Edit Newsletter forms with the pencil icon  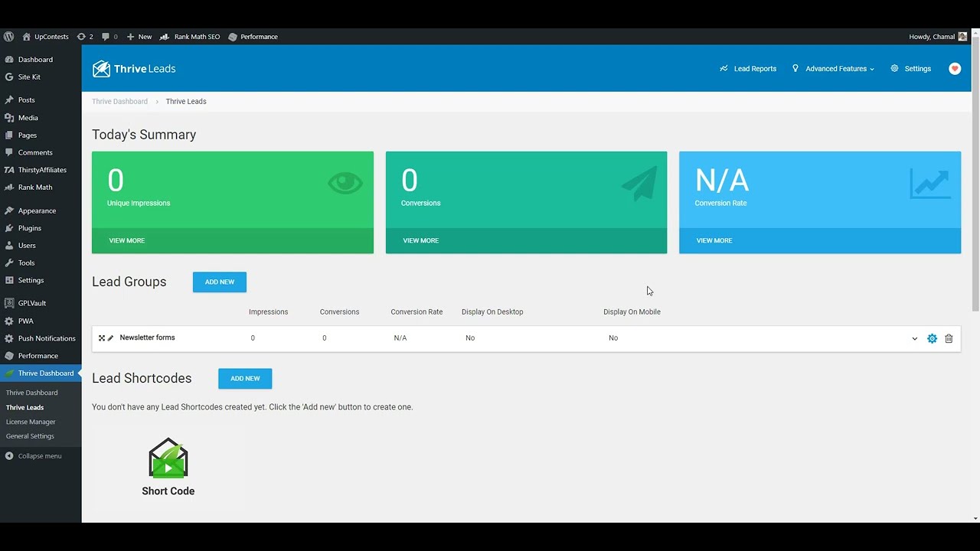tap(112, 337)
